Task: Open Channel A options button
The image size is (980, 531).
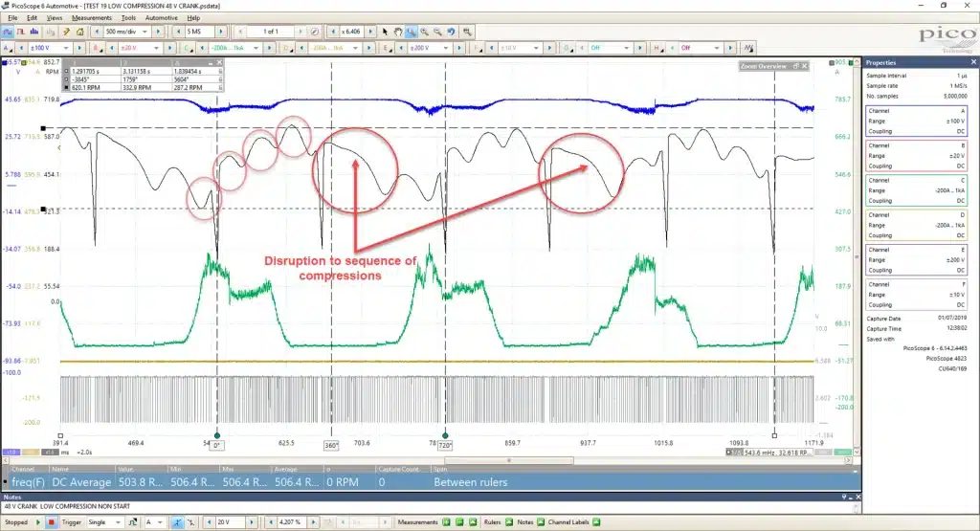Action: (8, 48)
